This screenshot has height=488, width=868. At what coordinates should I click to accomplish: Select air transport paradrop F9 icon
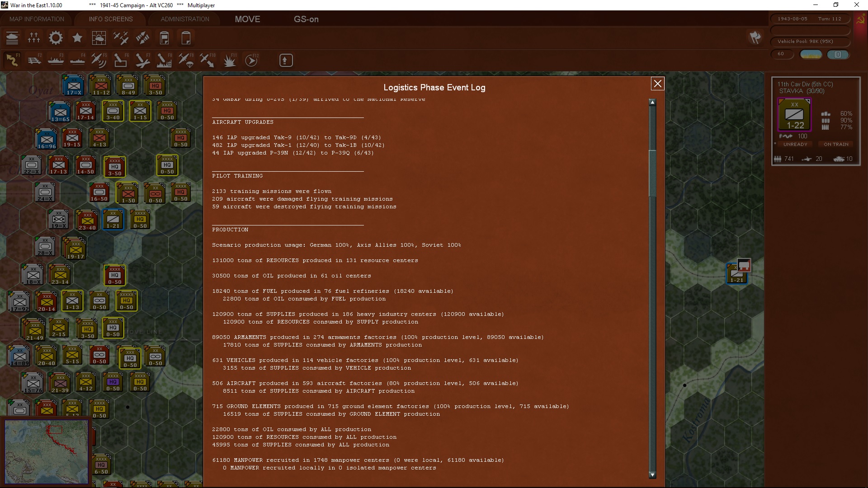(x=185, y=60)
